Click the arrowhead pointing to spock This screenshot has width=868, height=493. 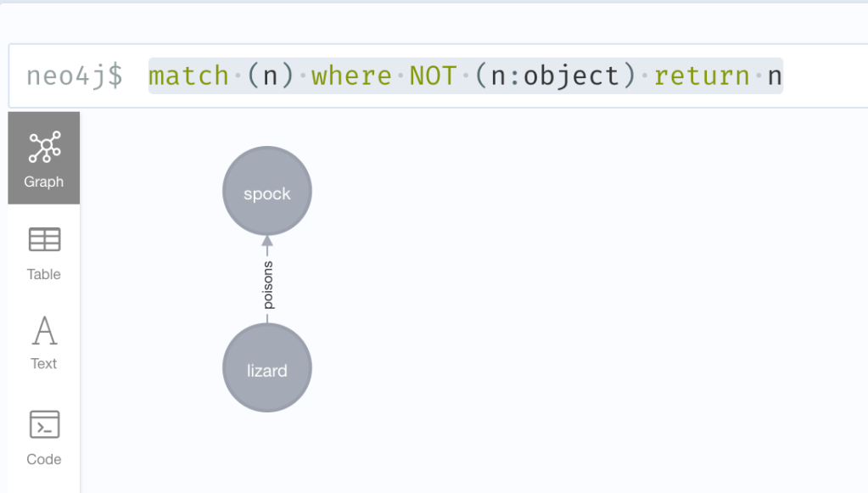click(267, 241)
